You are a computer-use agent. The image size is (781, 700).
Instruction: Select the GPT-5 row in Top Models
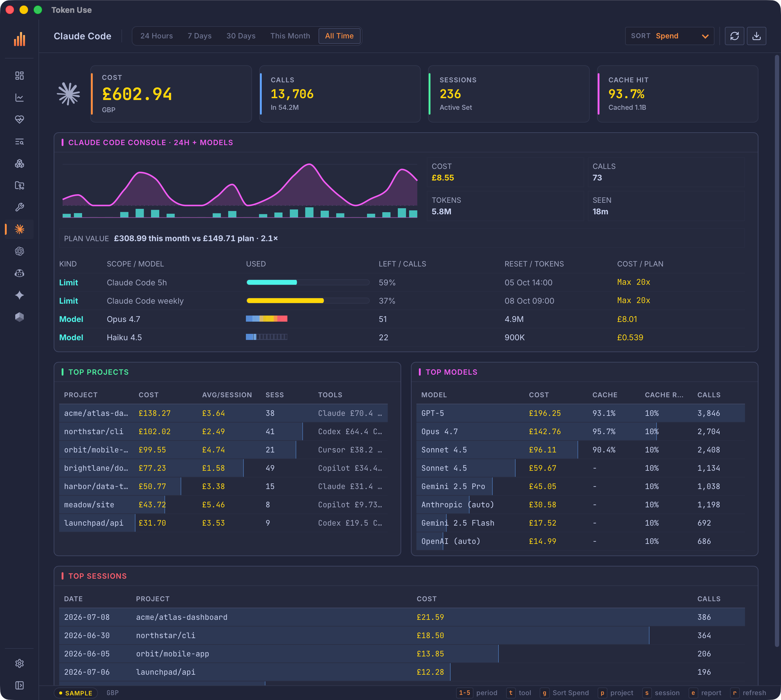(581, 413)
